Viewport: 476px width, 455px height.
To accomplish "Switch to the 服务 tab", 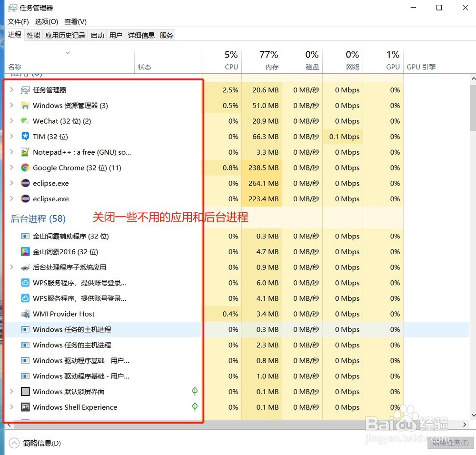I will (x=166, y=36).
